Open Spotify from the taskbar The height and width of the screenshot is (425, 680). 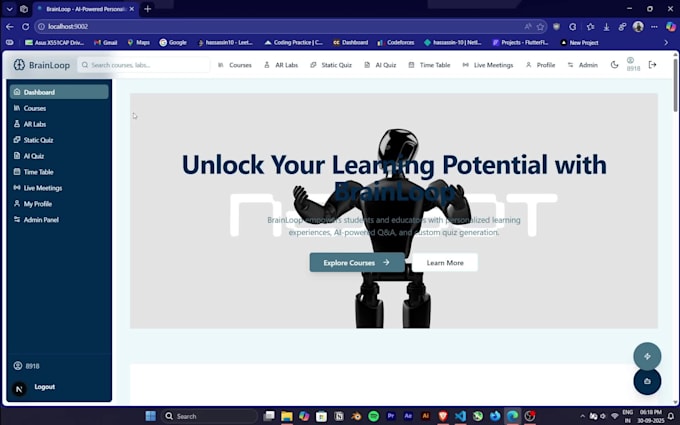click(373, 416)
